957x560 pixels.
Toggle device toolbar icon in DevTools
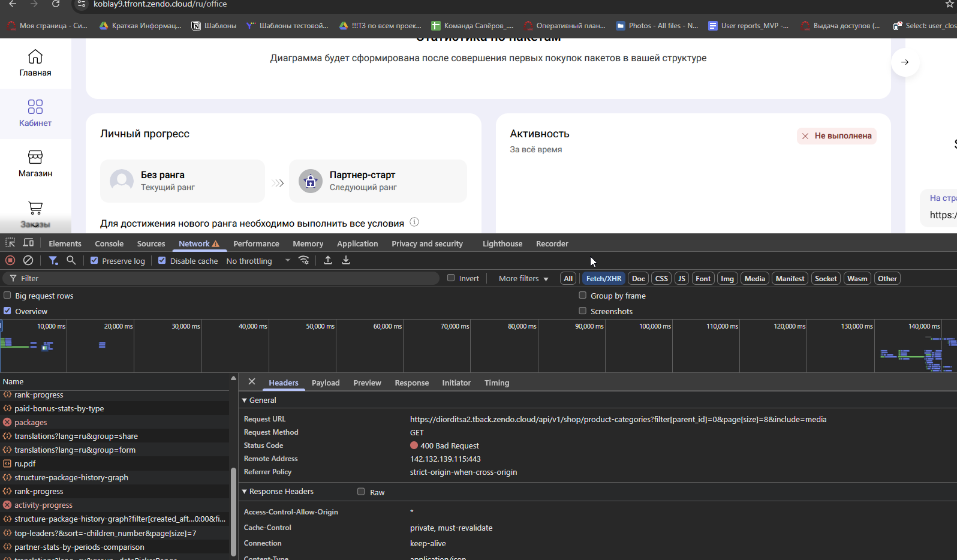tap(28, 243)
